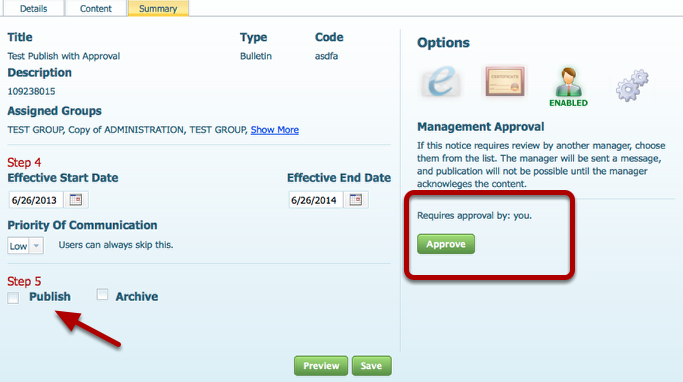Open the e-signature option icon
The image size is (683, 382).
(441, 81)
